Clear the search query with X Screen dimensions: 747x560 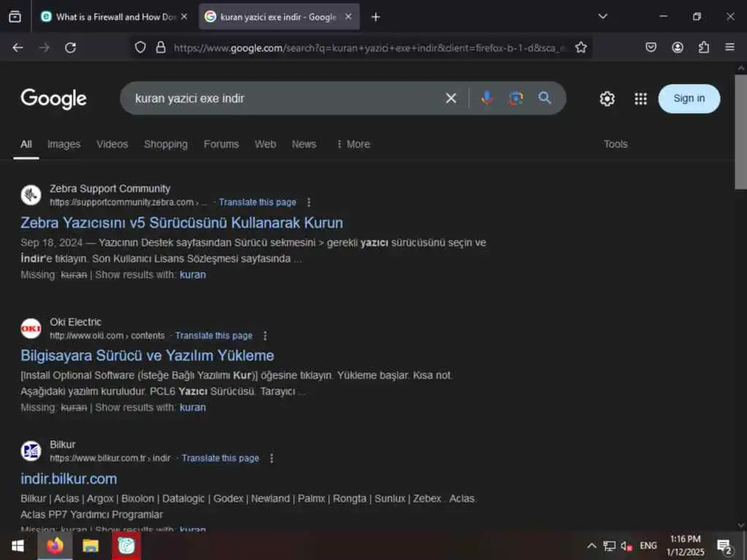point(451,98)
